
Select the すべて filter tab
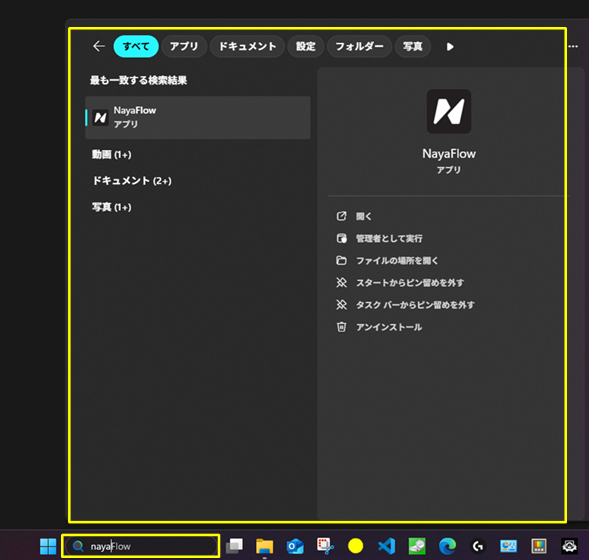coord(136,47)
